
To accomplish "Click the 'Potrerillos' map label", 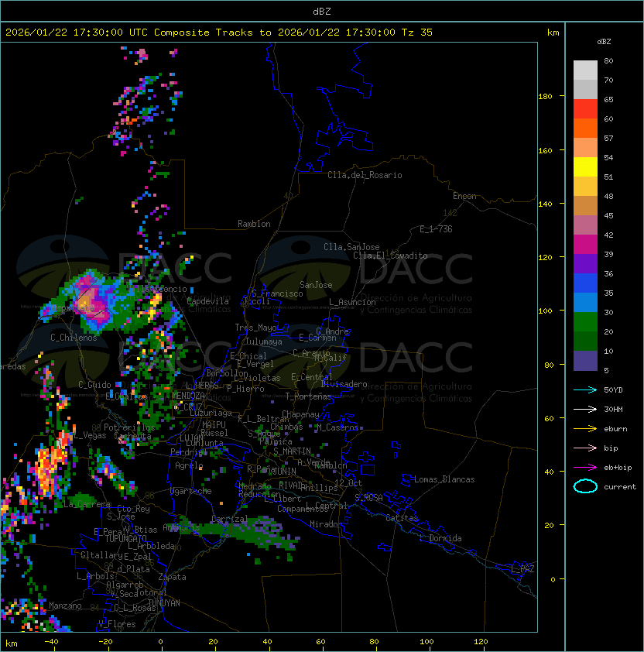I will [x=129, y=427].
